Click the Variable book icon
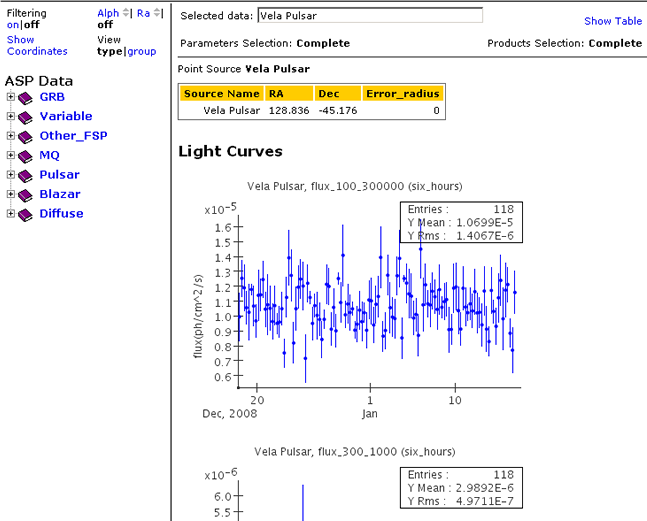This screenshot has height=521, width=647. click(25, 118)
